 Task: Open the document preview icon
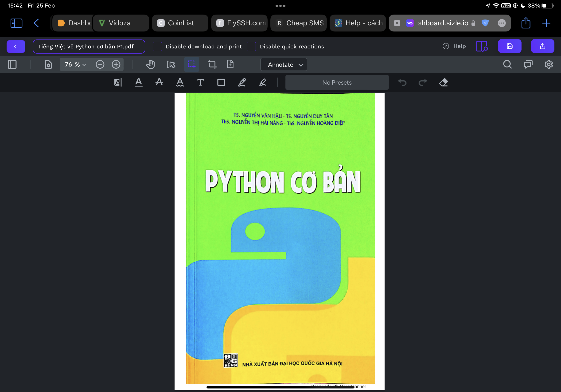482,46
